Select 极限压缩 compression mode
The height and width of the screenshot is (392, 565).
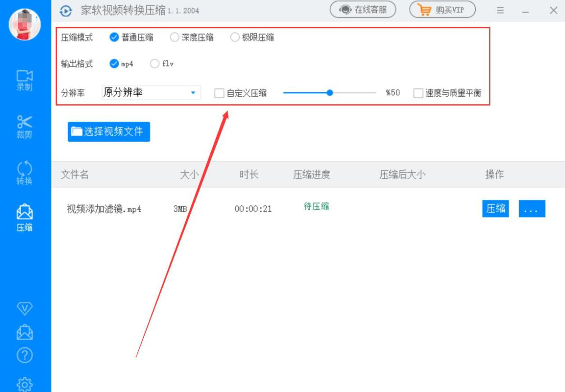coord(252,37)
